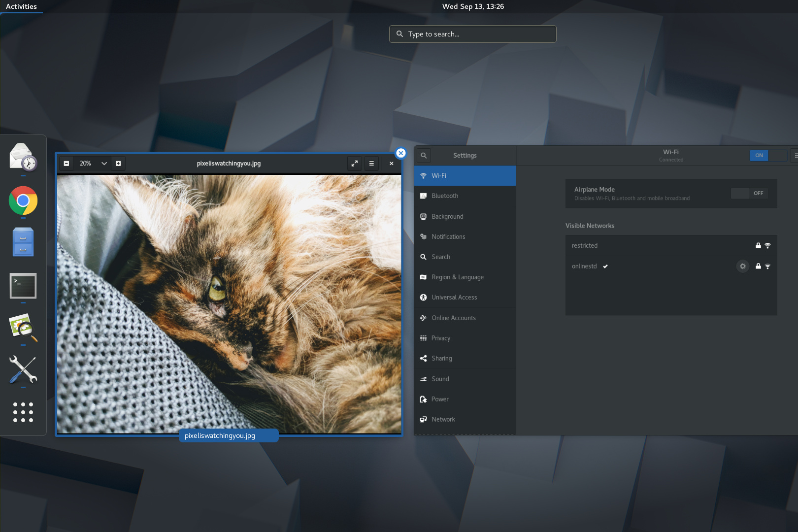Open the image viewer hamburger menu
The width and height of the screenshot is (798, 532).
371,164
